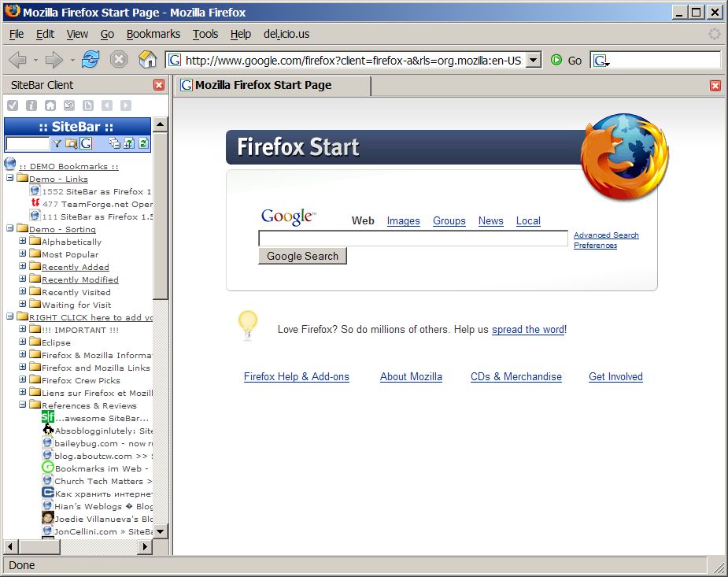Viewport: 728px width, 577px height.
Task: Select the collapse-all pages icon in SiteBar
Action: click(116, 143)
